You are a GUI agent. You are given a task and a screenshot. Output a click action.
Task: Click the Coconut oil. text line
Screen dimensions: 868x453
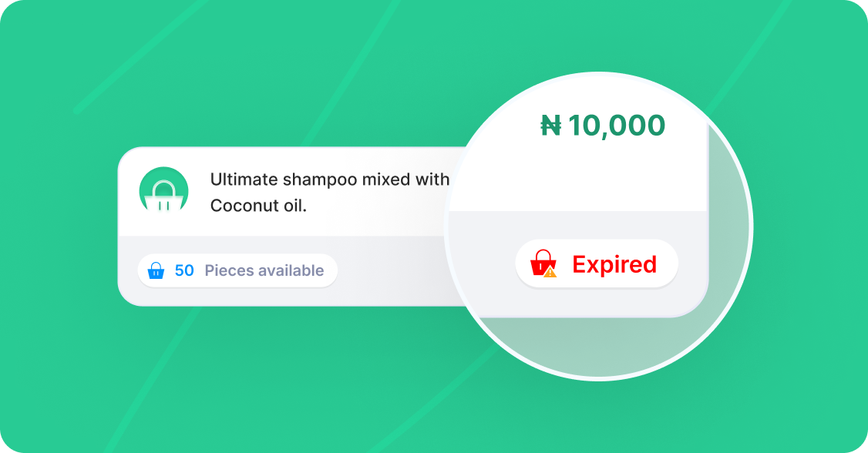tap(258, 206)
